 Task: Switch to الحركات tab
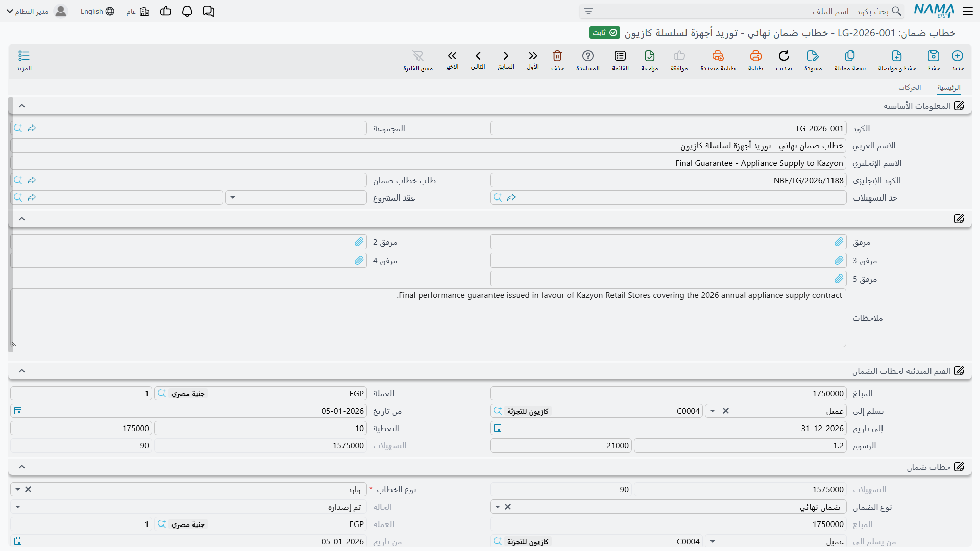(x=910, y=88)
